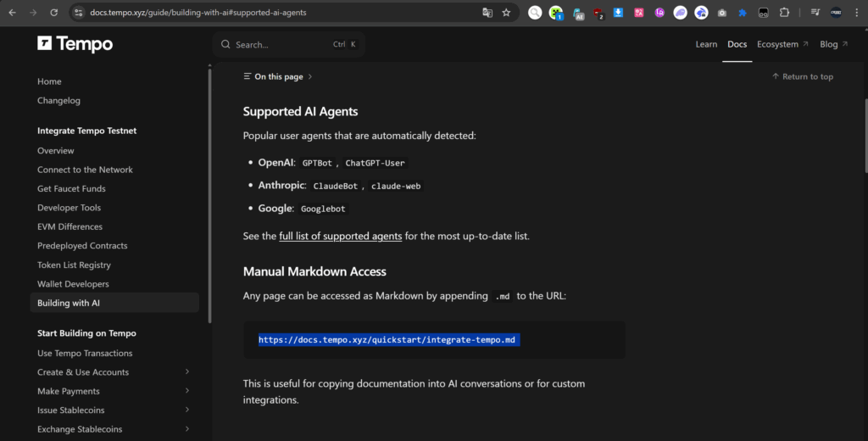Open EVM Differences page
The image size is (868, 441).
click(x=70, y=226)
